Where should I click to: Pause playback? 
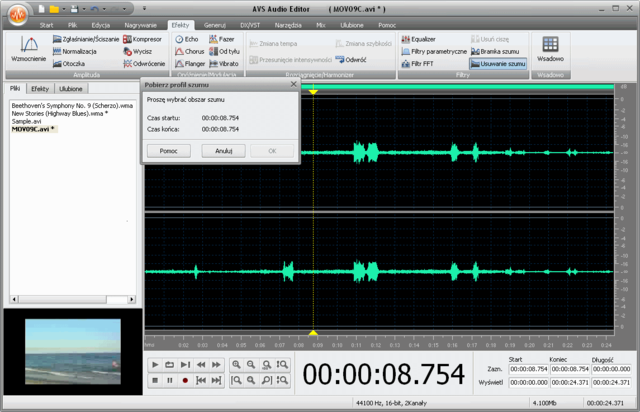coord(169,380)
